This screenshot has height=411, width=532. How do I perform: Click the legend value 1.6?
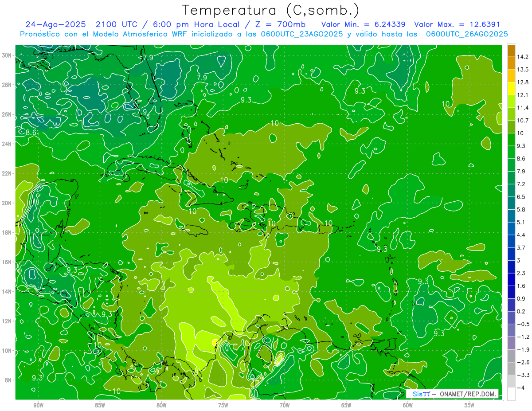[x=521, y=286]
